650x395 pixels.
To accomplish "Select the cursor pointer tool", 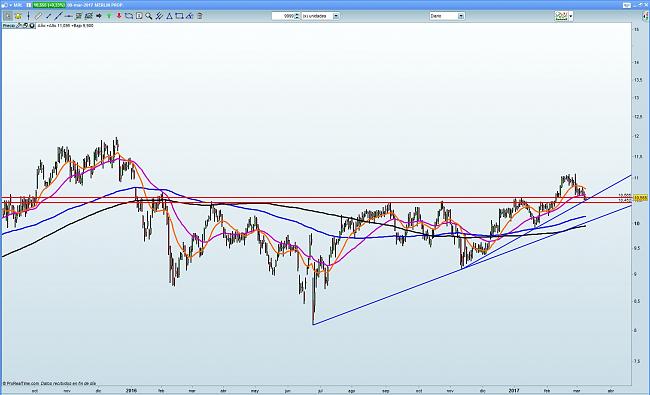I will (x=8, y=16).
